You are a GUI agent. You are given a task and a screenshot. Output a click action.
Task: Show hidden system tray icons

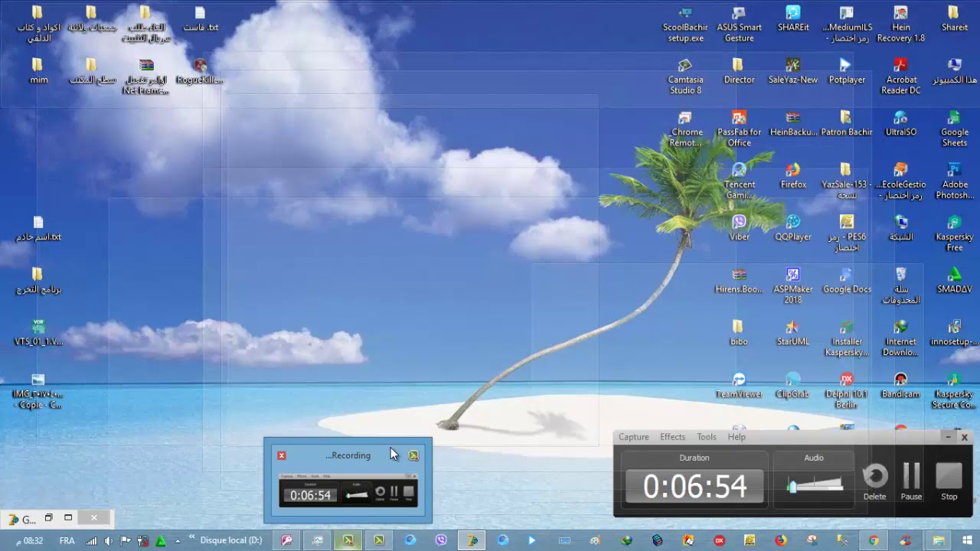178,540
